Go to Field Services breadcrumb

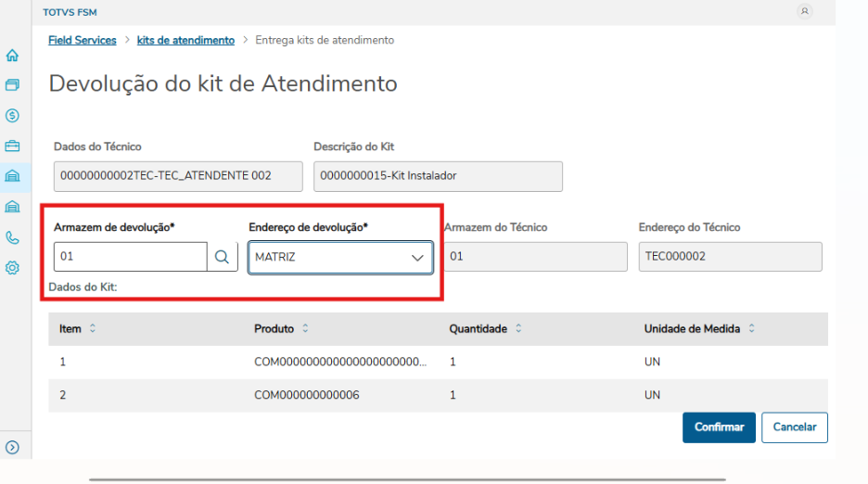(83, 41)
